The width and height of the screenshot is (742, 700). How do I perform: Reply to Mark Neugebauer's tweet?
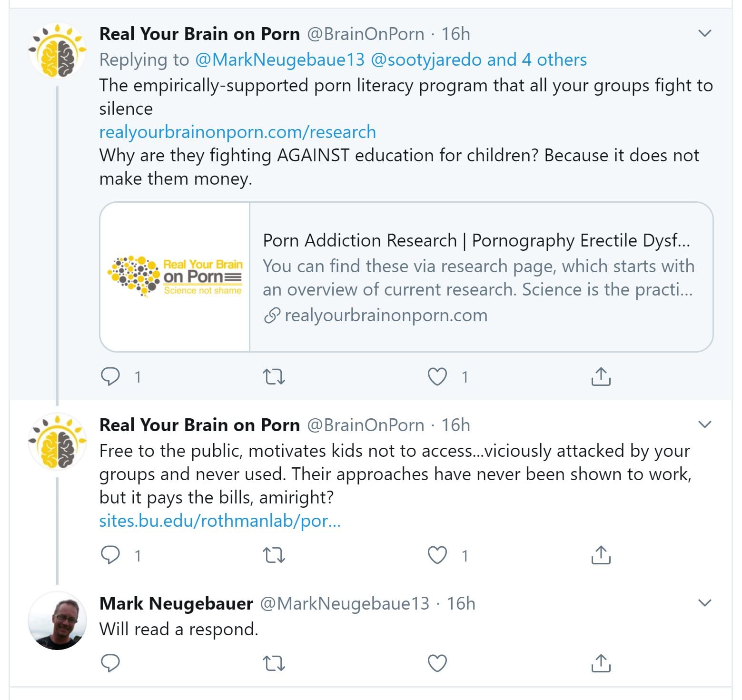pyautogui.click(x=110, y=663)
